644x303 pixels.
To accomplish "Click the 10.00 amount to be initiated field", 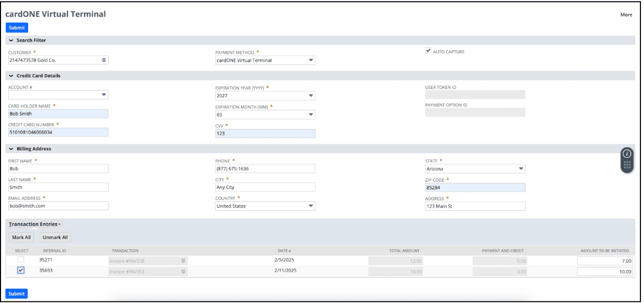I will click(605, 271).
